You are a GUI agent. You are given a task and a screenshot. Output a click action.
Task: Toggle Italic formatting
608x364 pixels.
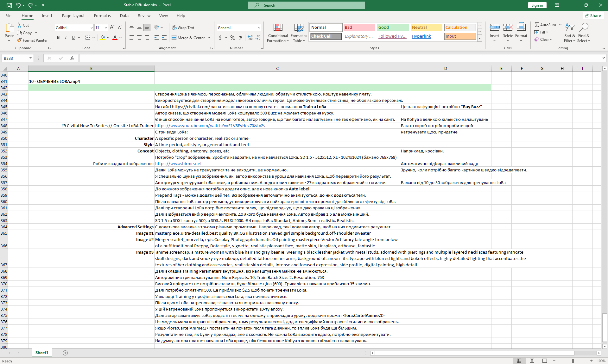[x=66, y=38]
